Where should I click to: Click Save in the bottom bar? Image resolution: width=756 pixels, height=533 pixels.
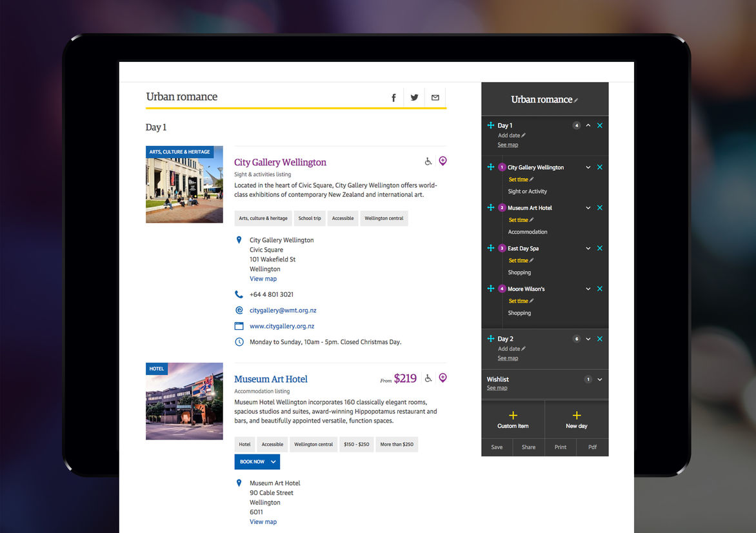pos(497,447)
